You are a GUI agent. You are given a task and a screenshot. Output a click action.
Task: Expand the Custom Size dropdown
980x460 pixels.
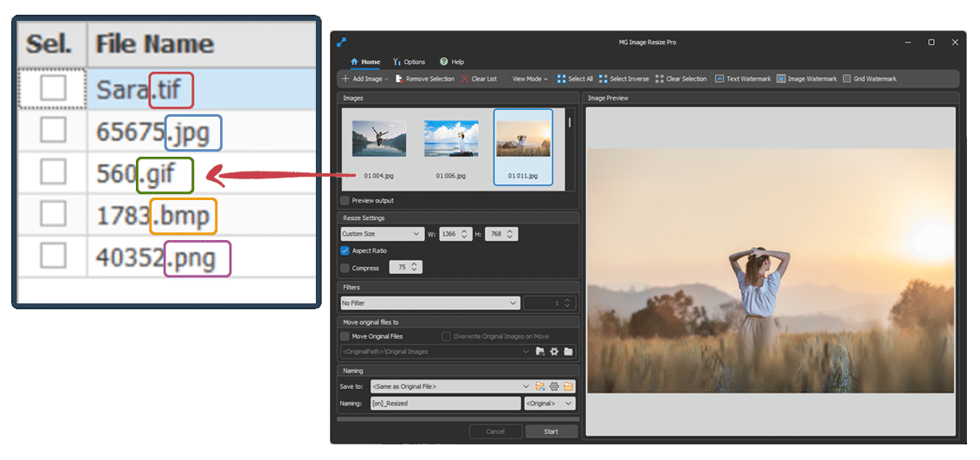pos(382,234)
